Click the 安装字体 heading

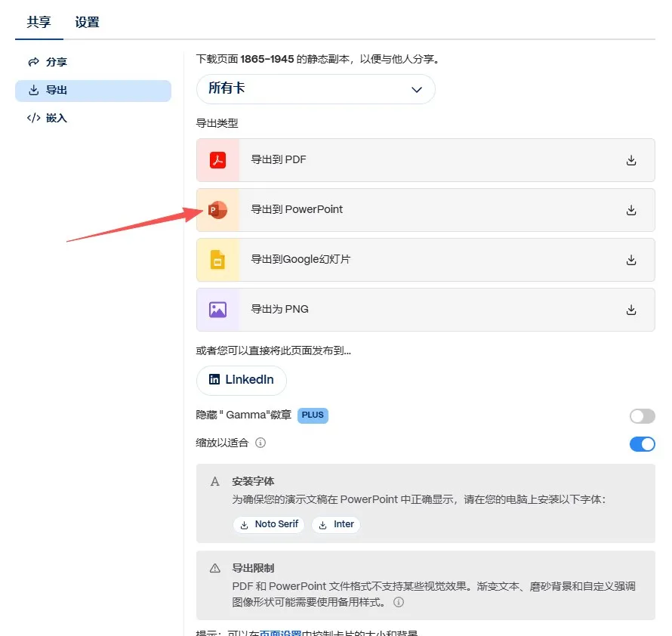[x=253, y=482]
